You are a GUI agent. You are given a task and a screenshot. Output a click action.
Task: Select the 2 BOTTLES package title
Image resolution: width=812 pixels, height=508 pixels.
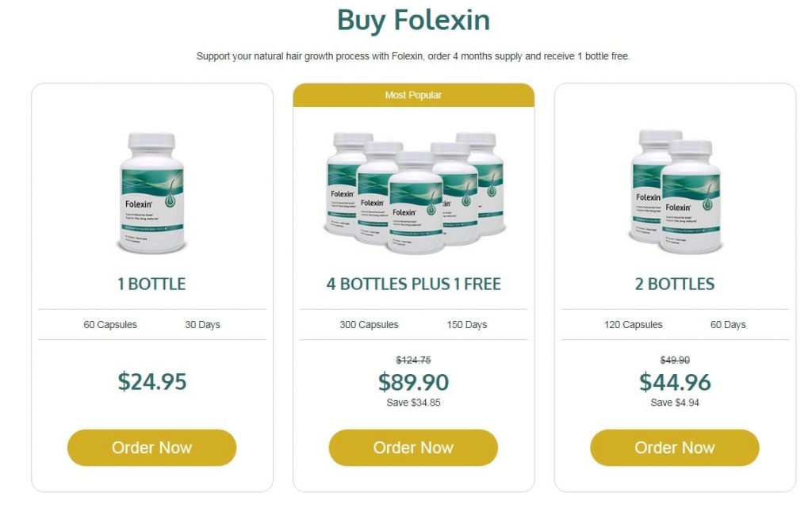[675, 284]
